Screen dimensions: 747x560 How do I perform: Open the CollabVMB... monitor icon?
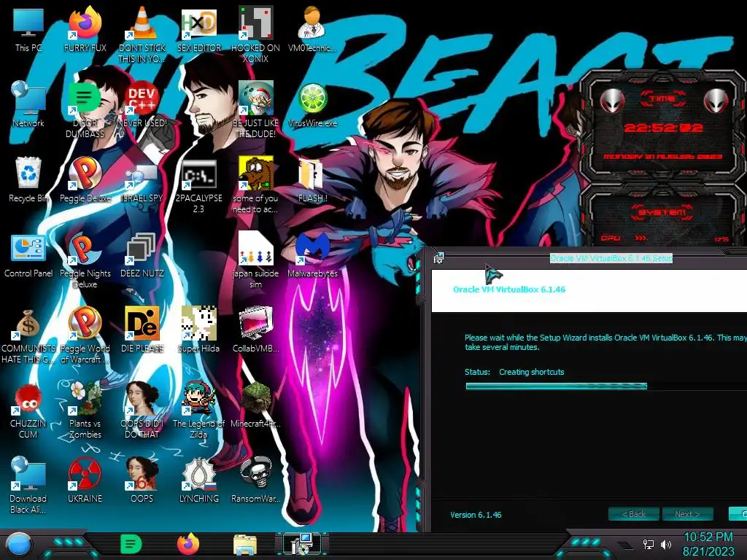(255, 330)
